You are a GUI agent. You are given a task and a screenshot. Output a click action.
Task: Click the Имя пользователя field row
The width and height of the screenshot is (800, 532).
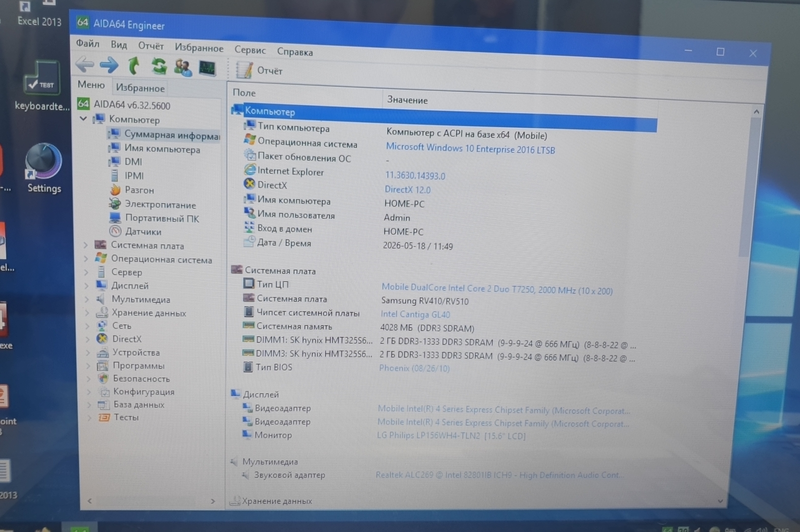[296, 215]
